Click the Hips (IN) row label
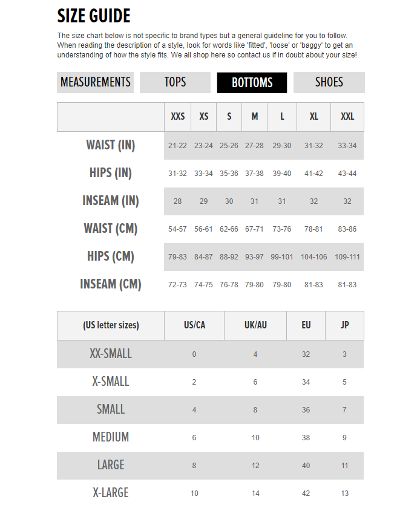Viewport: 420px width, 508px height. coord(111,173)
